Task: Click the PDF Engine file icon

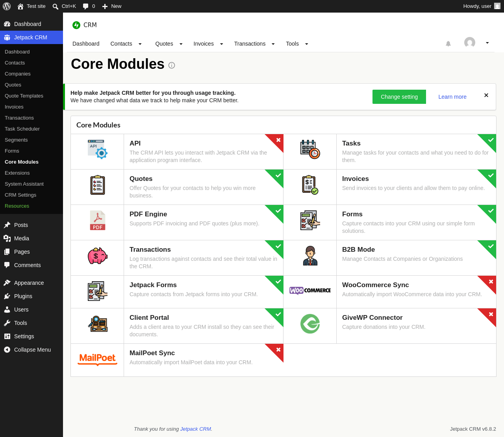Action: 98,220
